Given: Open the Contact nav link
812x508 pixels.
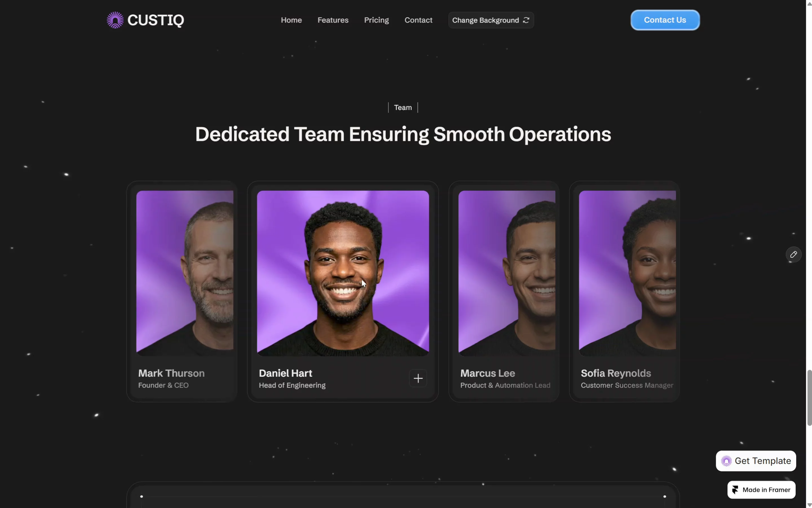Looking at the screenshot, I should [x=418, y=20].
